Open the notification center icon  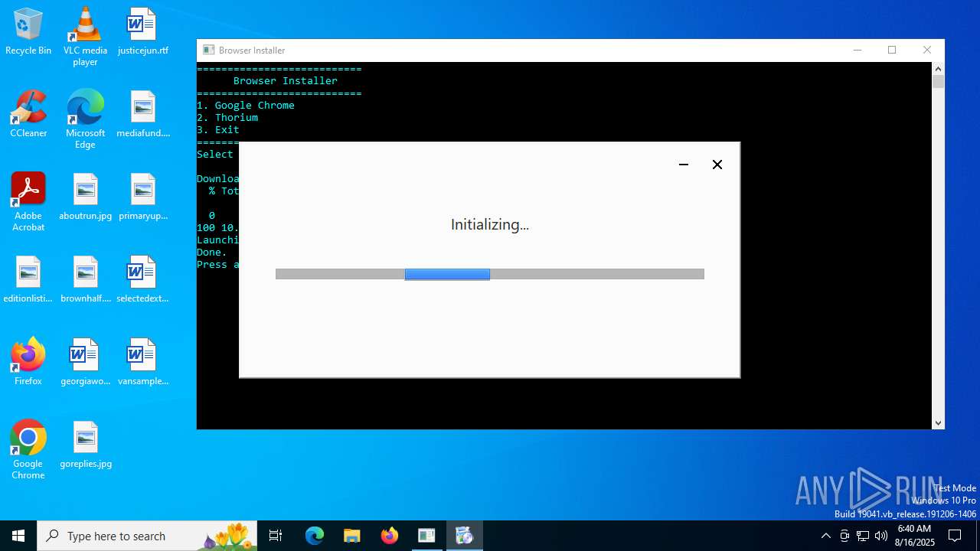coord(955,536)
